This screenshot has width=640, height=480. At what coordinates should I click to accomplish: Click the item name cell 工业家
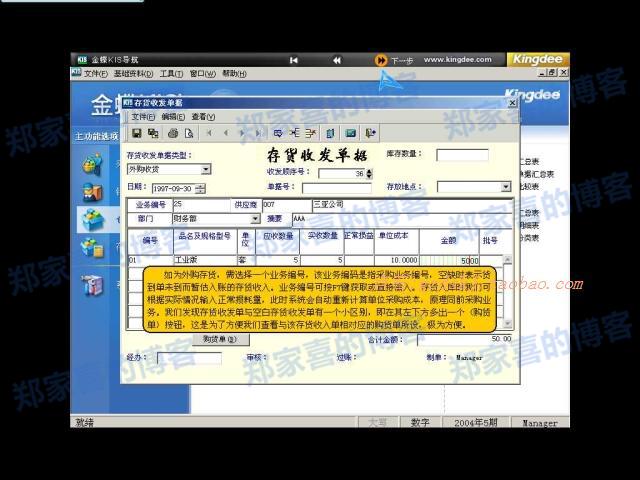[205, 260]
